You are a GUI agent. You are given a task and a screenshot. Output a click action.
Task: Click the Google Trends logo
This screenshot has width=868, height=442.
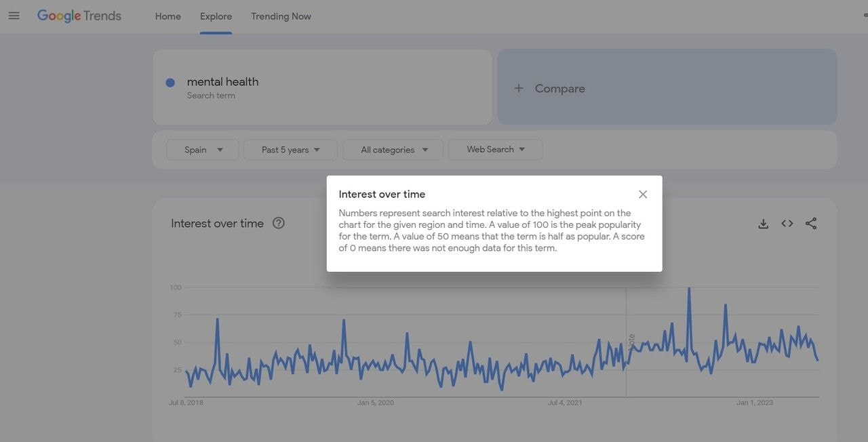[79, 16]
